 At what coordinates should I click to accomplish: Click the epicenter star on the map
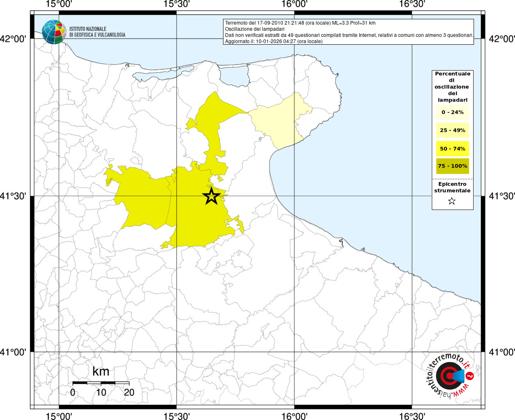click(x=212, y=196)
